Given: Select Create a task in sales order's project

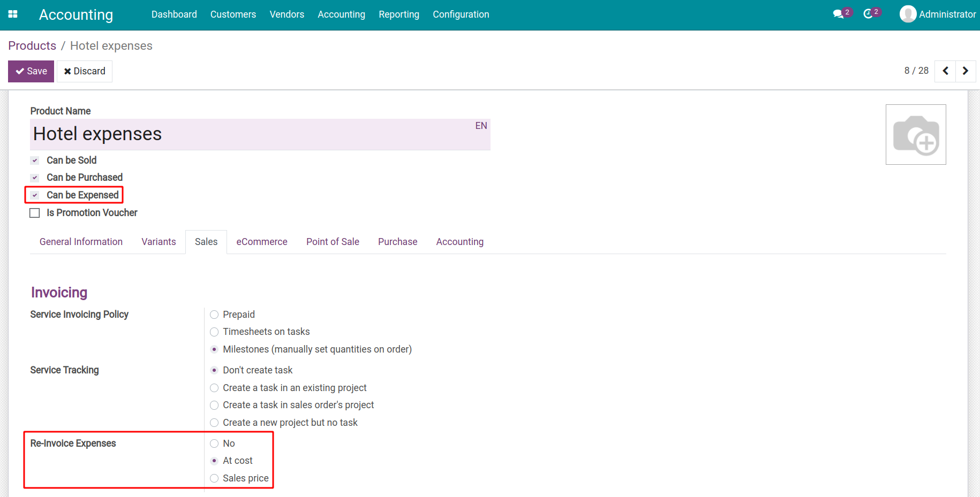Looking at the screenshot, I should tap(214, 405).
